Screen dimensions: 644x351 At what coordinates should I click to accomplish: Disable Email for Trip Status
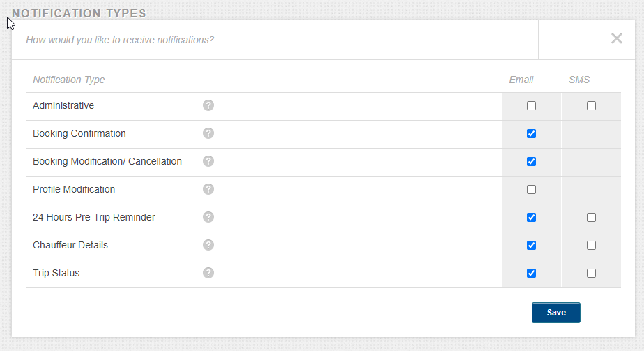[532, 274]
